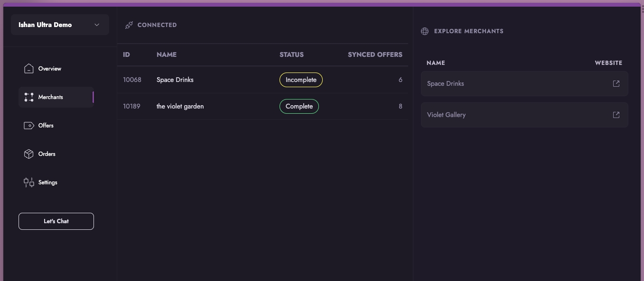Viewport: 644px width, 281px height.
Task: Select the violet garden merchant row
Action: (262, 106)
